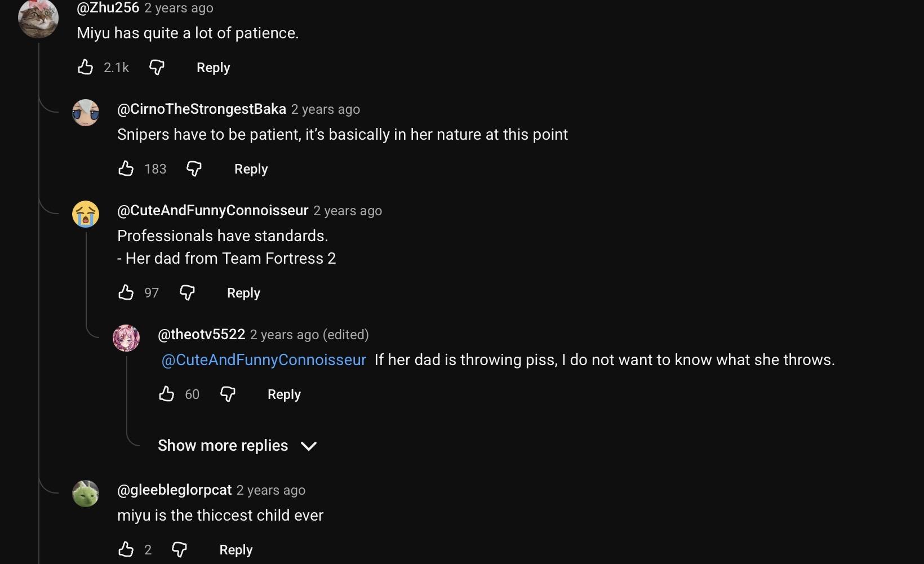924x564 pixels.
Task: Like the comment by @Zhu256
Action: [85, 68]
